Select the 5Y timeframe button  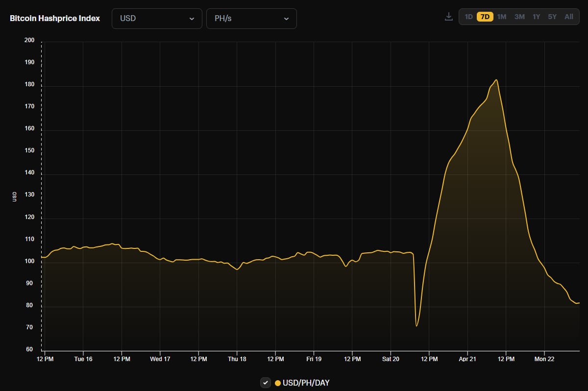pos(552,16)
